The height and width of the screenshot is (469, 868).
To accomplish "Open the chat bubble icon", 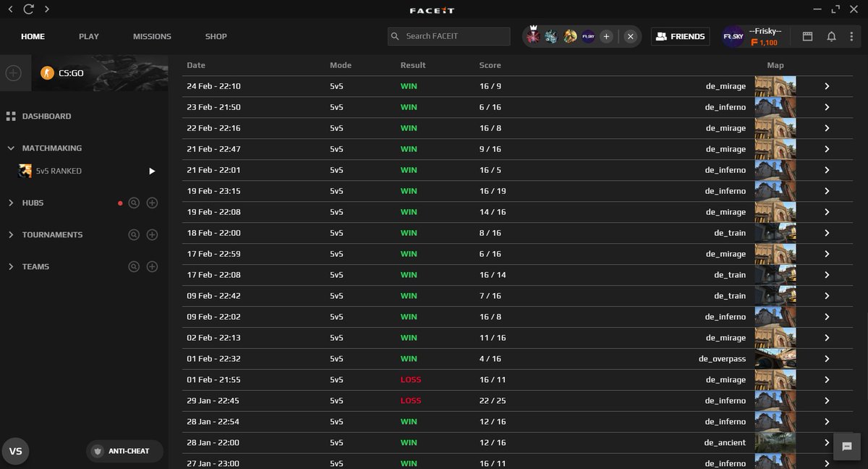I will pos(847,447).
